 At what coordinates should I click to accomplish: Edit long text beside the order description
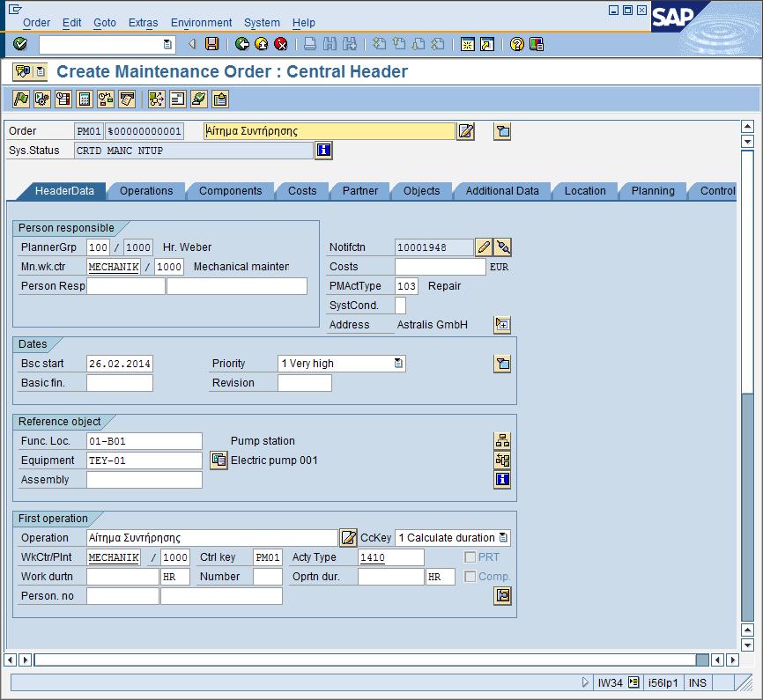tap(466, 131)
